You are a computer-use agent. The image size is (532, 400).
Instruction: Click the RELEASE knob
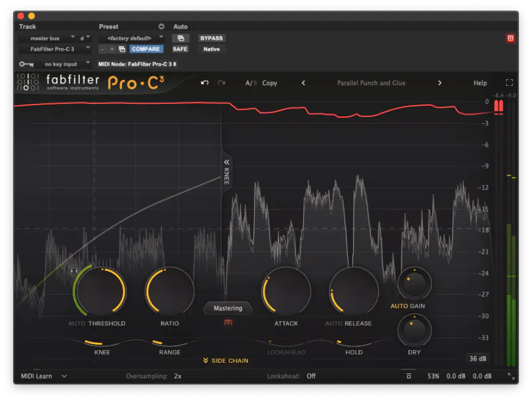click(354, 292)
